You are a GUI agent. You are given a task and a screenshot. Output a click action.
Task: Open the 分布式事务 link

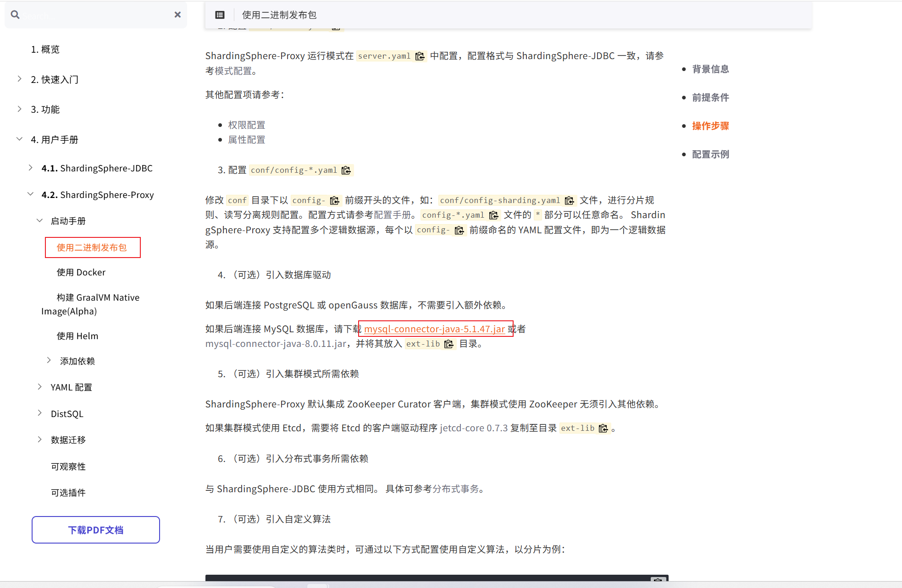point(455,489)
